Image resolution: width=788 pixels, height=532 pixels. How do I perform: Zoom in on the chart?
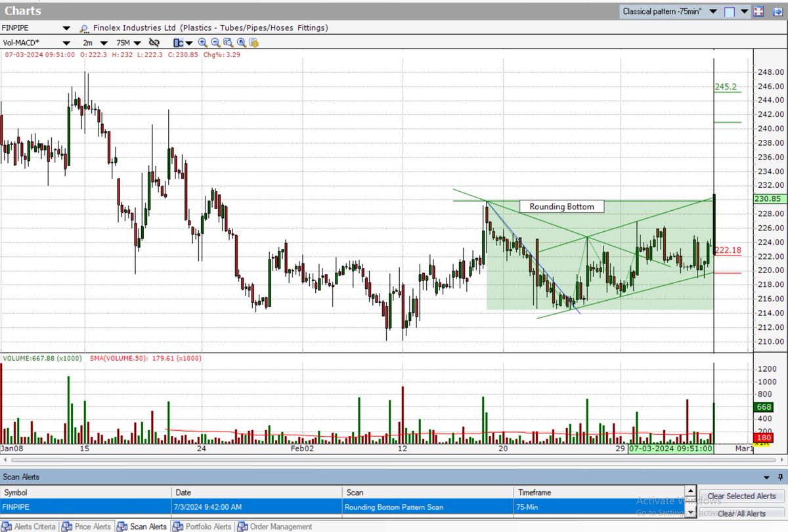pyautogui.click(x=202, y=43)
